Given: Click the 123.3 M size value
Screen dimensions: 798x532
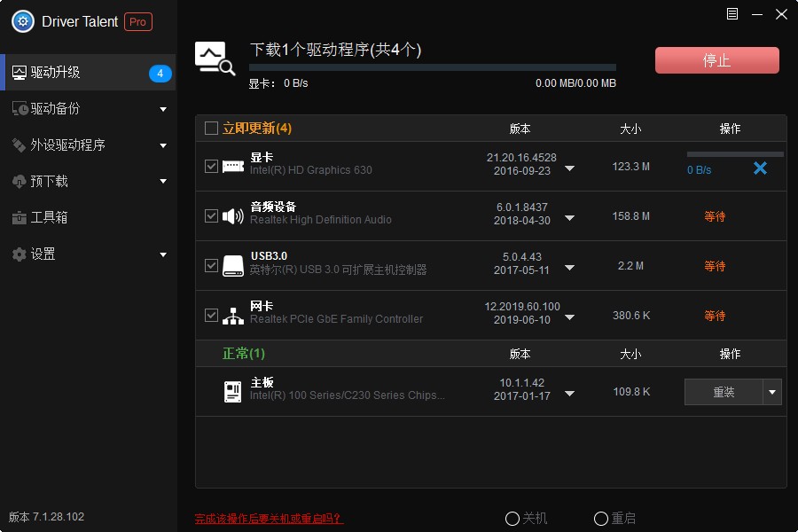Looking at the screenshot, I should click(631, 167).
